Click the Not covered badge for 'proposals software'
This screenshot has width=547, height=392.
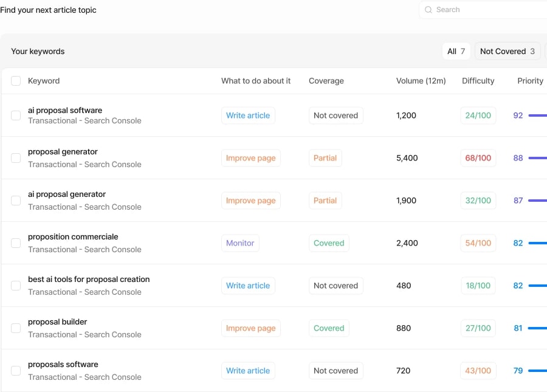click(x=335, y=371)
